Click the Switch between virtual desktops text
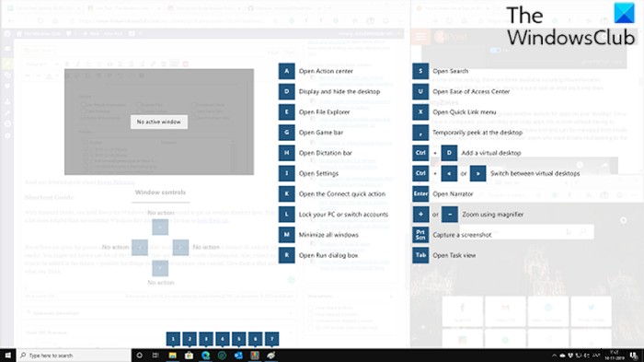Screen dimensions: 644x362 point(535,173)
